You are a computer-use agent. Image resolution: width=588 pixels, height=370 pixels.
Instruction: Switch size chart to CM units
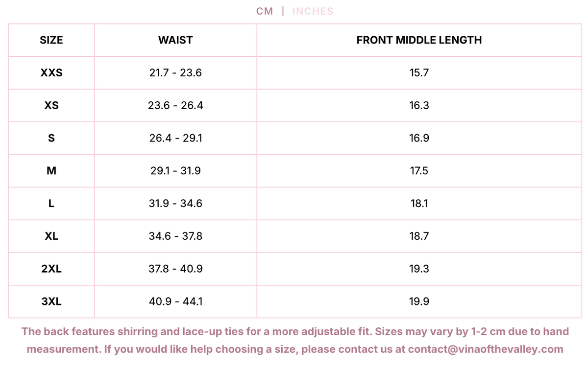pos(265,11)
